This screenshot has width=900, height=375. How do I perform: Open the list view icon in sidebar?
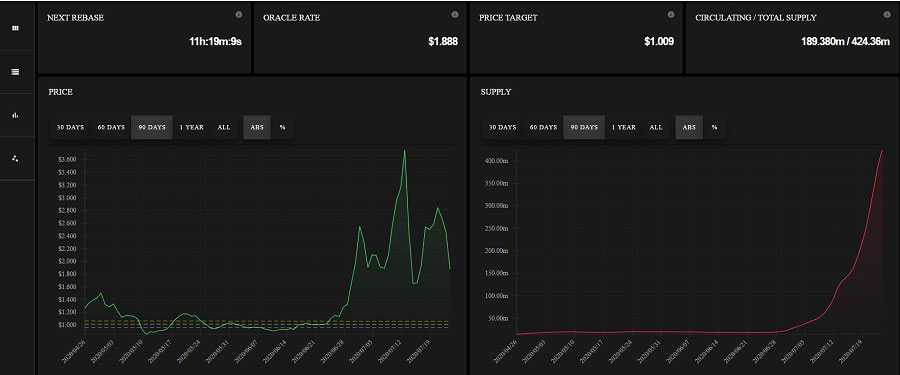[15, 72]
